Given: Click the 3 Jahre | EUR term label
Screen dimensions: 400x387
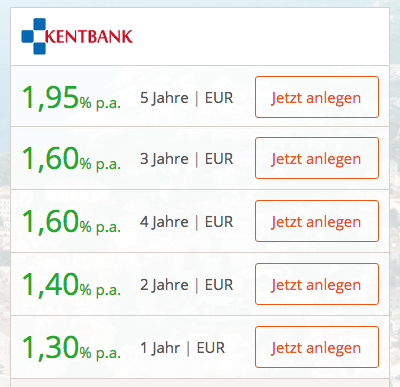Looking at the screenshot, I should pos(186,159).
